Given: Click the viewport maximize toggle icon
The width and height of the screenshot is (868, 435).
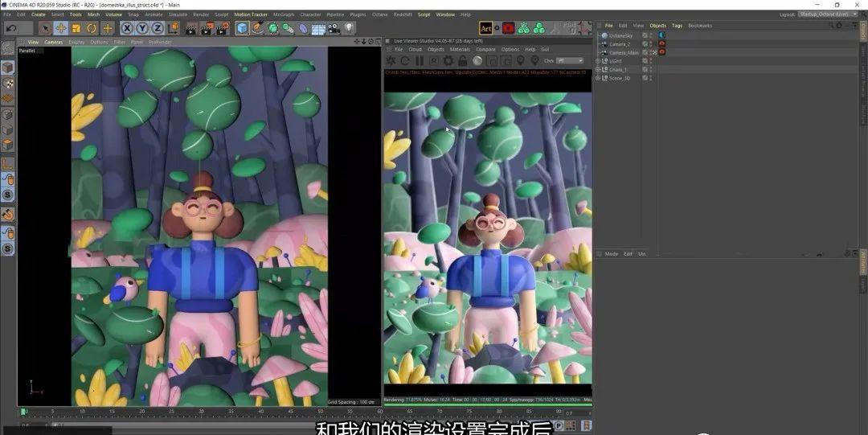Looking at the screenshot, I should tap(378, 42).
